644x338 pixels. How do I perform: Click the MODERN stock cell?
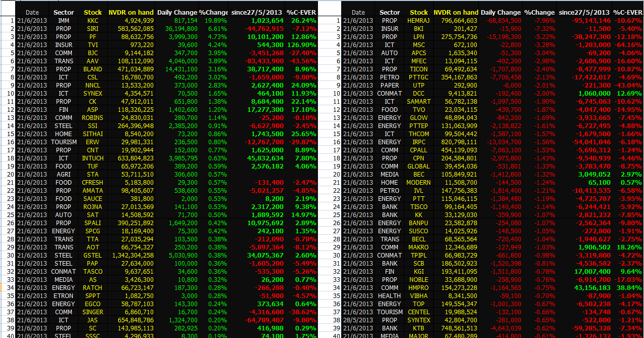419,183
